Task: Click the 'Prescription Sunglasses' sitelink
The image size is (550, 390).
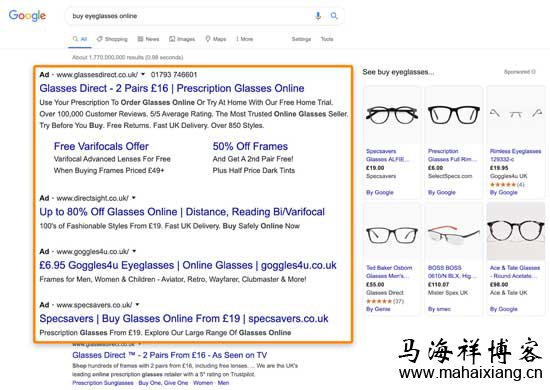Action: pos(103,383)
